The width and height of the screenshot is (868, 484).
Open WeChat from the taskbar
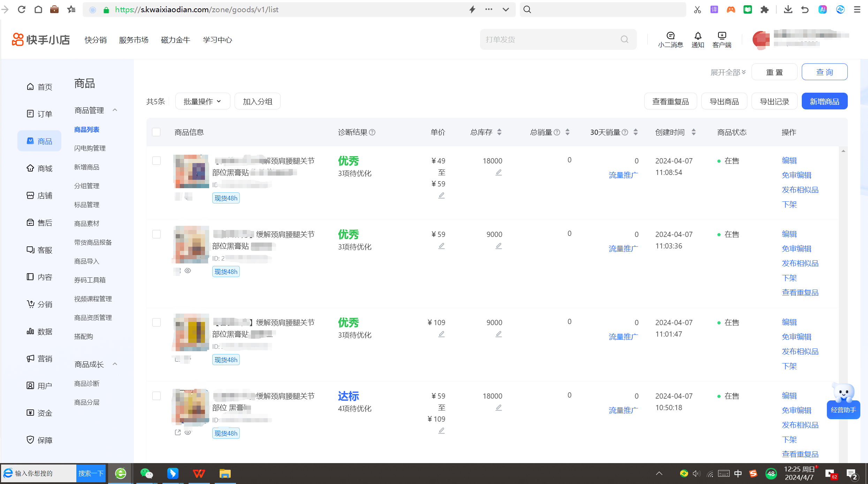click(x=146, y=473)
